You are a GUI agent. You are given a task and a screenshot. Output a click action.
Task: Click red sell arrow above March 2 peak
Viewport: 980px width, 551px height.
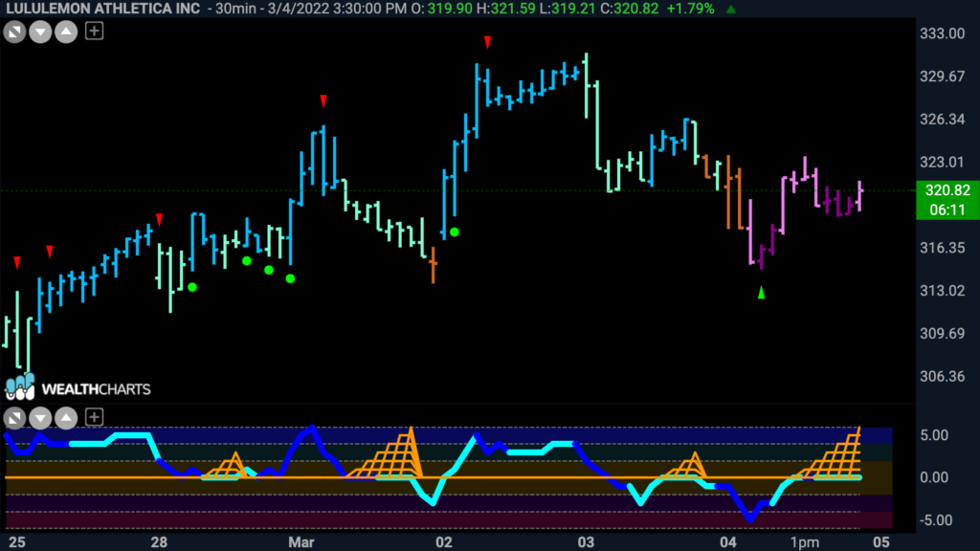coord(487,42)
